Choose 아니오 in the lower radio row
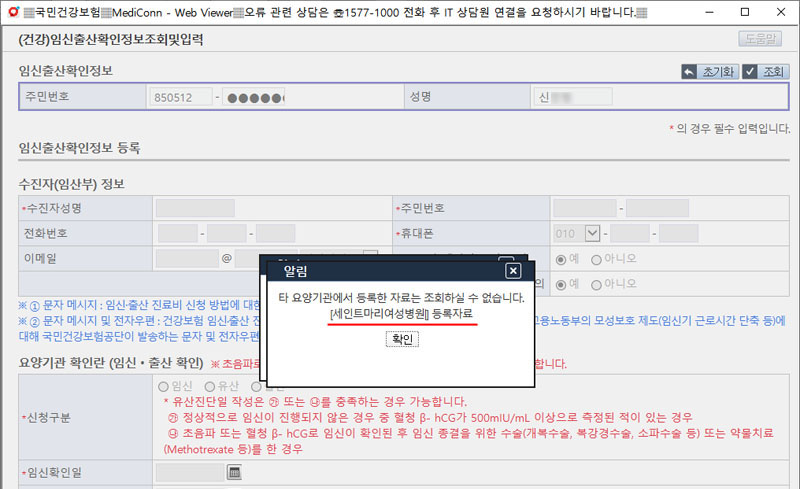Screen dimensions: 800x489 coord(597,283)
